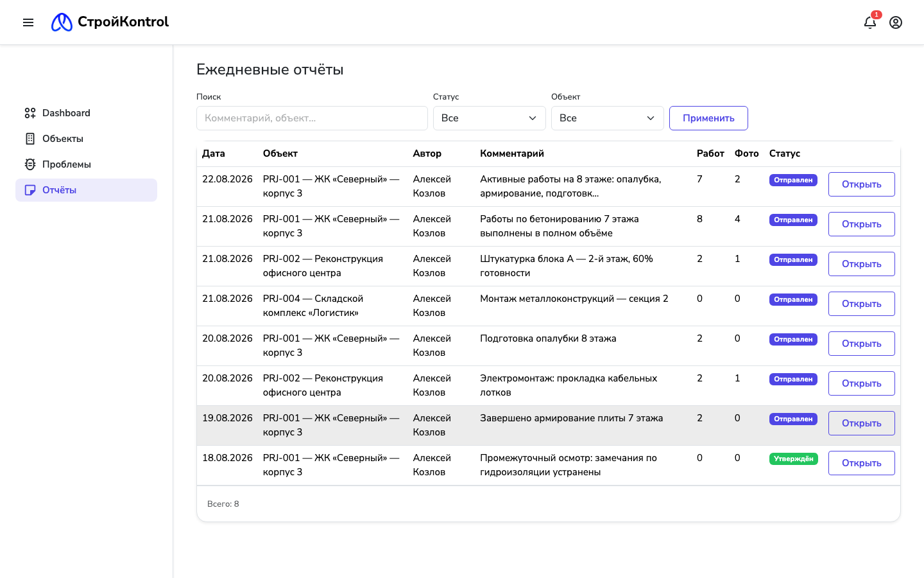This screenshot has height=578, width=924.
Task: Open notifications bell
Action: tap(870, 22)
